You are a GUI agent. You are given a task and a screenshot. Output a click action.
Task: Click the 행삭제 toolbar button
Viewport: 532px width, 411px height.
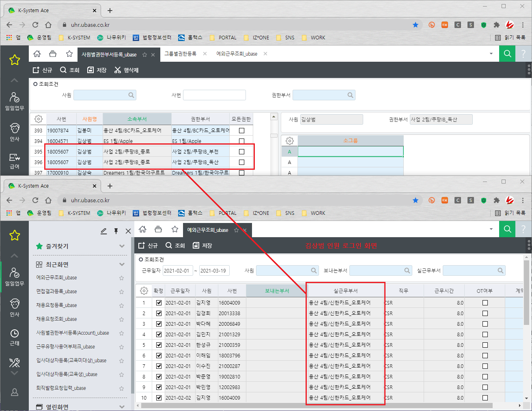click(127, 70)
